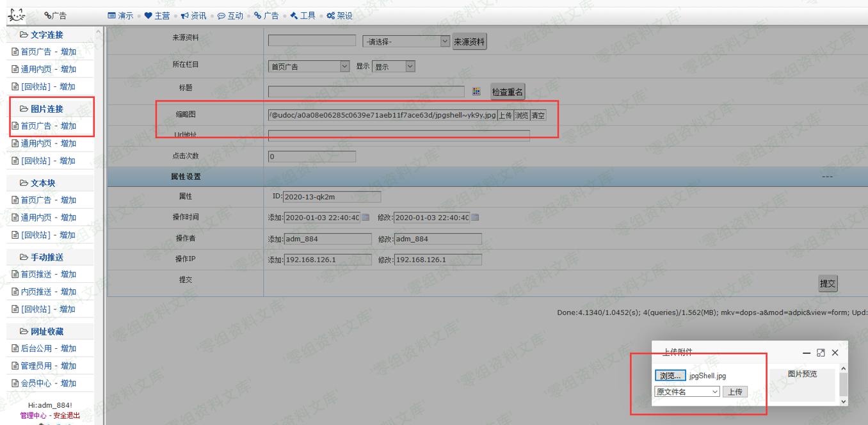Close the 上传附件 upload dialog
The width and height of the screenshot is (868, 425).
[x=835, y=353]
